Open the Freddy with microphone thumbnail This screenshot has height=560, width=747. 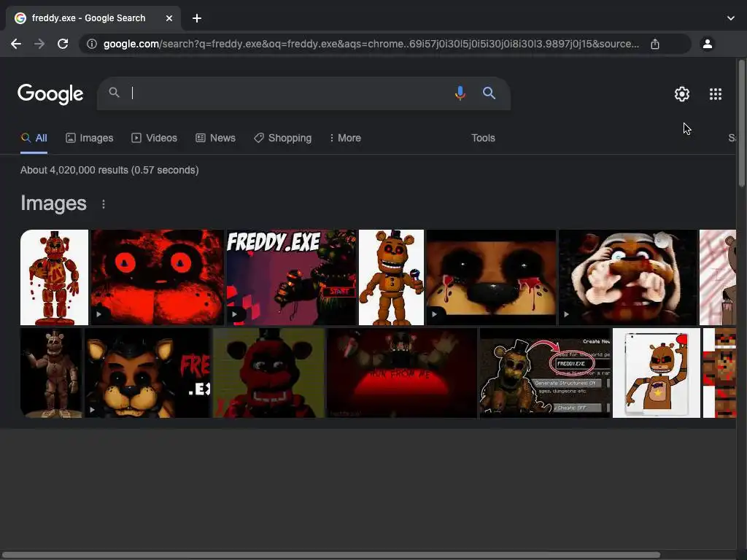point(391,277)
